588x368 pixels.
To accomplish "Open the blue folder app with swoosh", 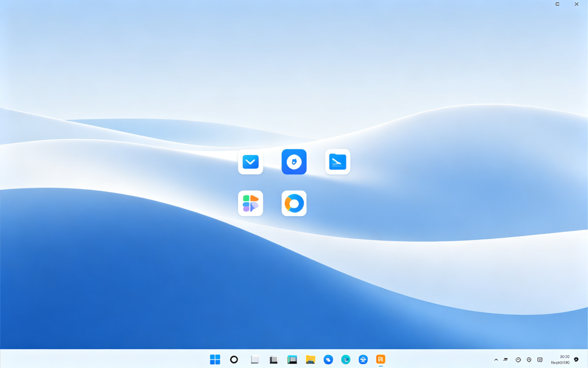I will tap(338, 162).
